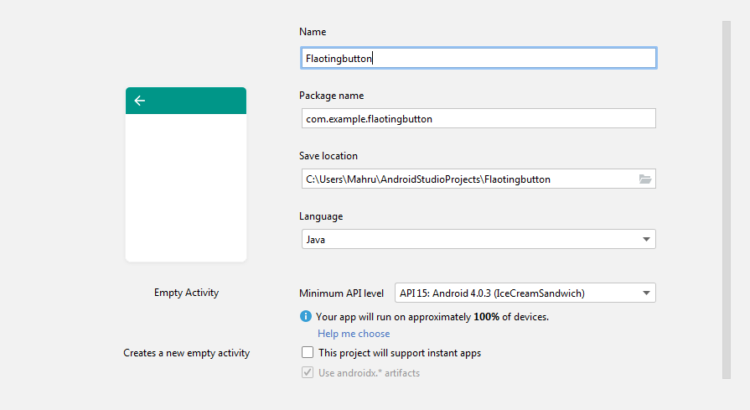Click the vertical scrollbar on the right

pos(726,200)
